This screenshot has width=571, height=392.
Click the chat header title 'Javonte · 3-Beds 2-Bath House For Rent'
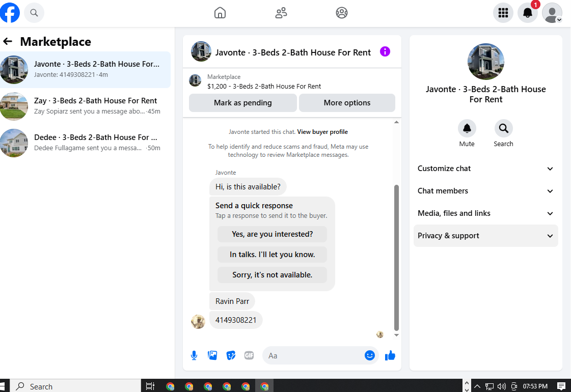tap(293, 52)
